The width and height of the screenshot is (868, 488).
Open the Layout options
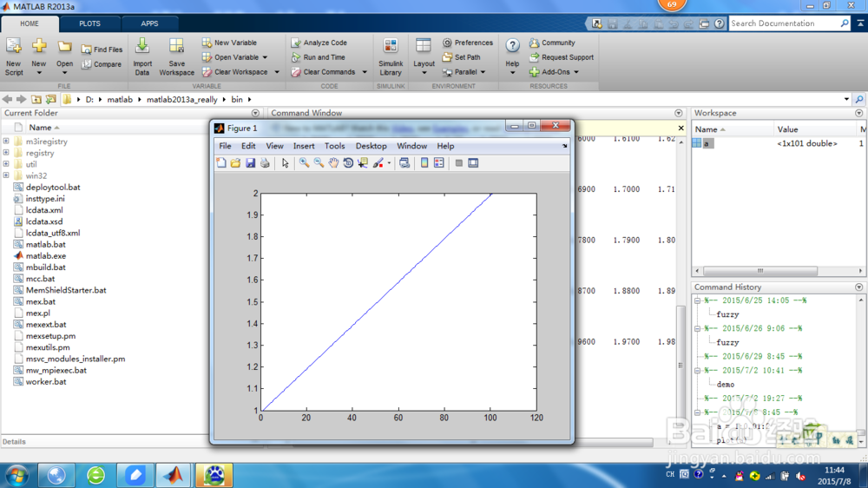pos(424,57)
